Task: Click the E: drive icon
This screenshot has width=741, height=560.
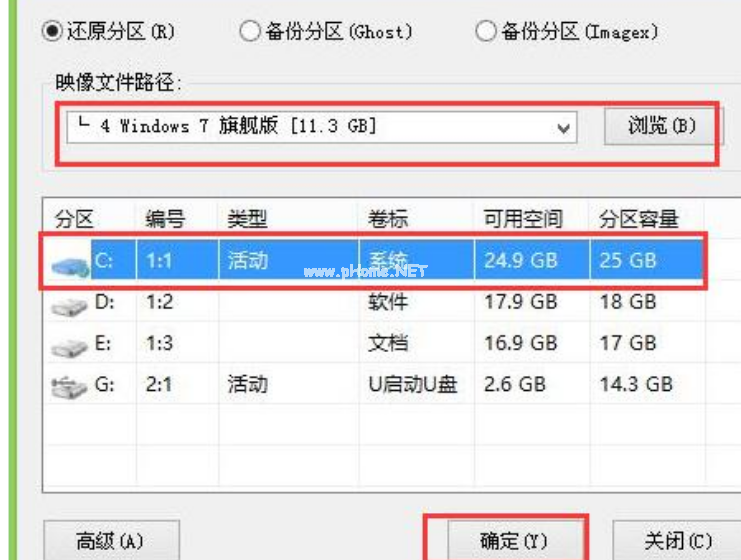Action: [68, 345]
